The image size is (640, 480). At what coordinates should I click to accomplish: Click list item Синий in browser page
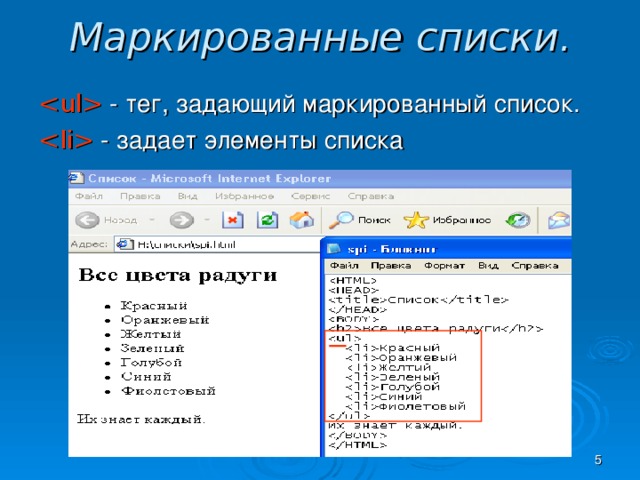146,377
